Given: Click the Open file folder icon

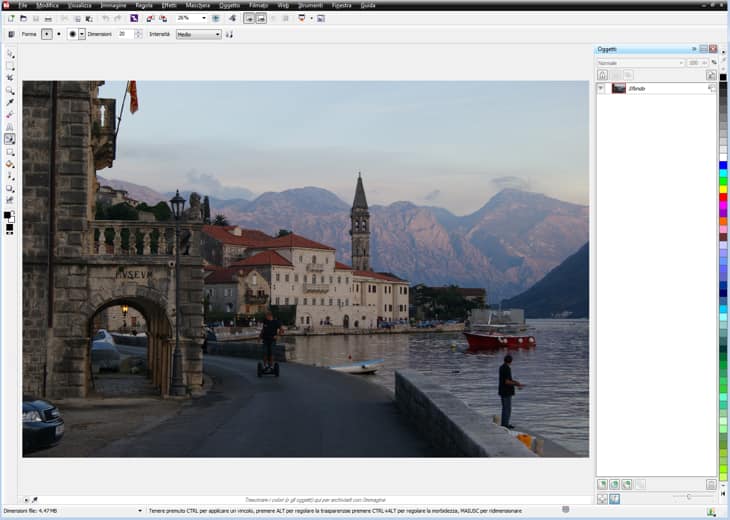Looking at the screenshot, I should [x=23, y=18].
